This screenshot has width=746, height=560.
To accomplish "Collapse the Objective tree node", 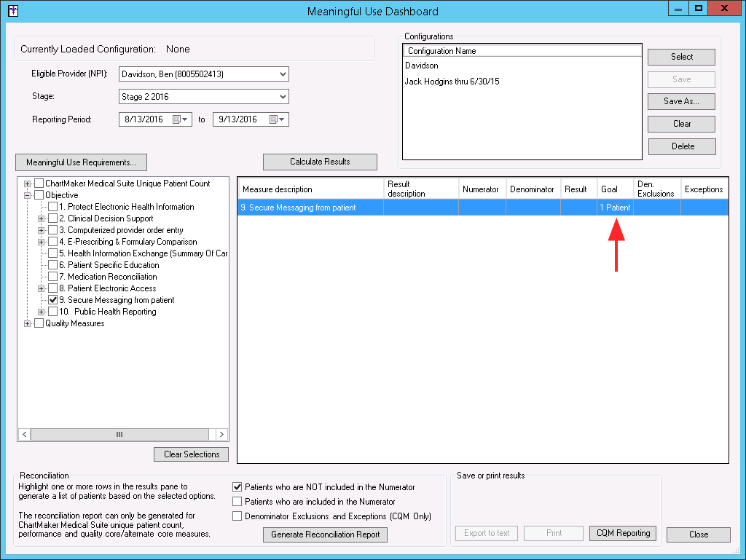I will point(28,195).
